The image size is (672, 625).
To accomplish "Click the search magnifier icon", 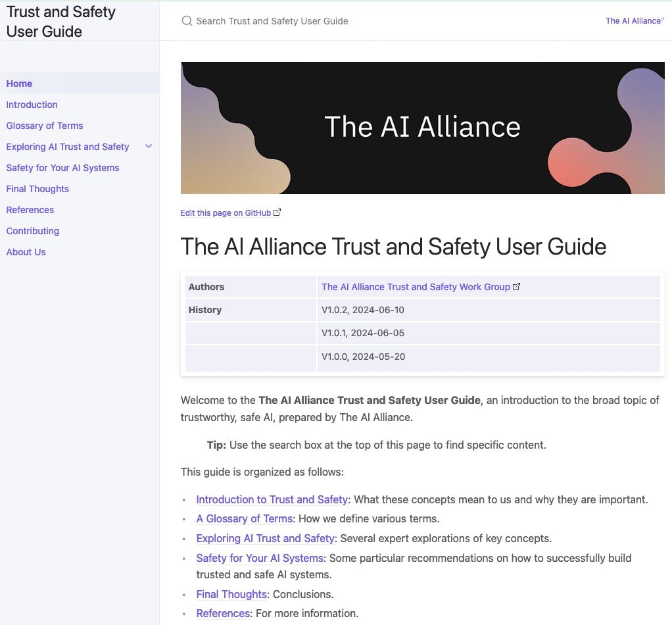I will point(187,21).
